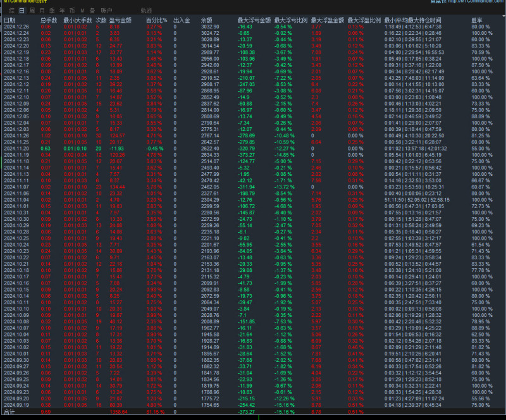
Task: Select the 日 daily statistics tab
Action: [x=22, y=11]
